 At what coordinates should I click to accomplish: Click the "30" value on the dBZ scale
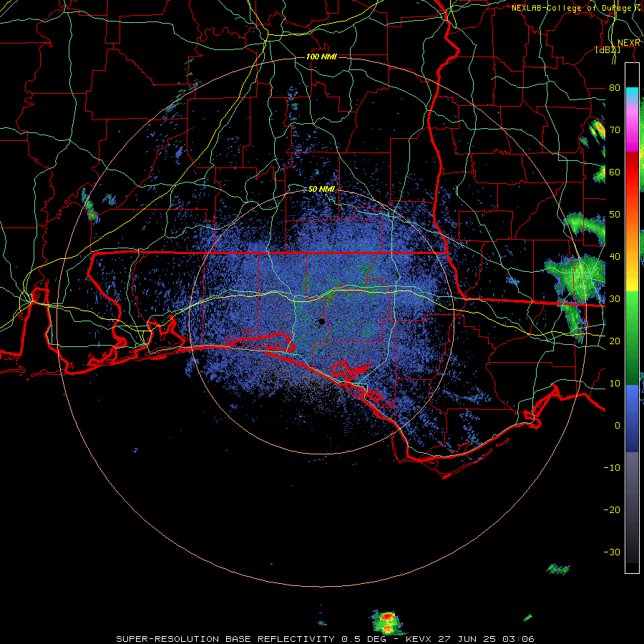point(615,298)
